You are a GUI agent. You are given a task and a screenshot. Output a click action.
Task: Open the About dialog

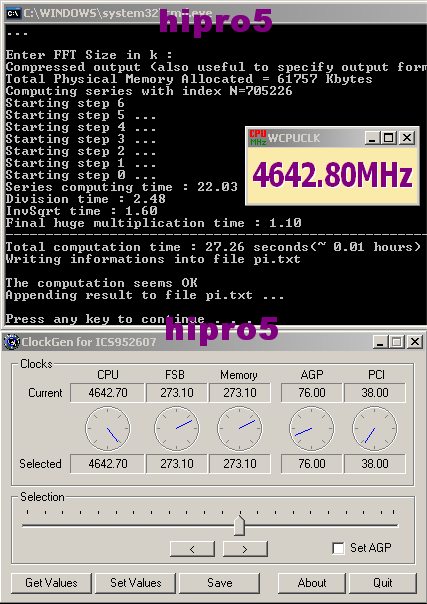point(312,583)
